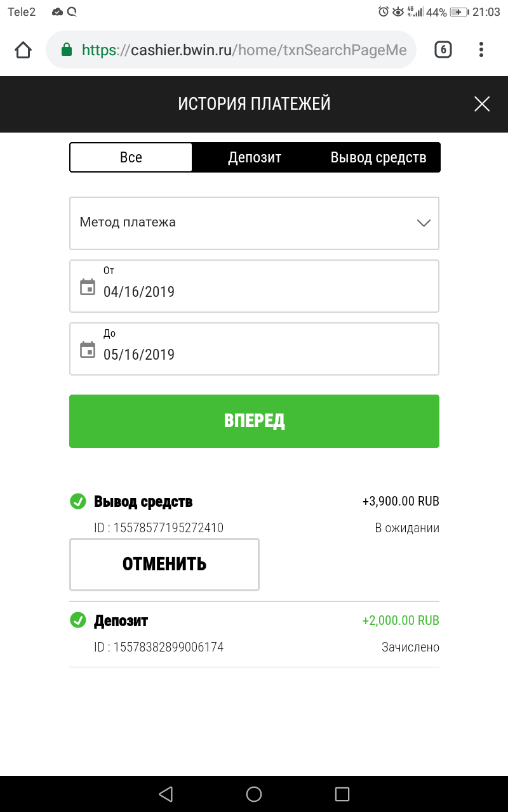Tap the Android back navigation button

coord(166,794)
